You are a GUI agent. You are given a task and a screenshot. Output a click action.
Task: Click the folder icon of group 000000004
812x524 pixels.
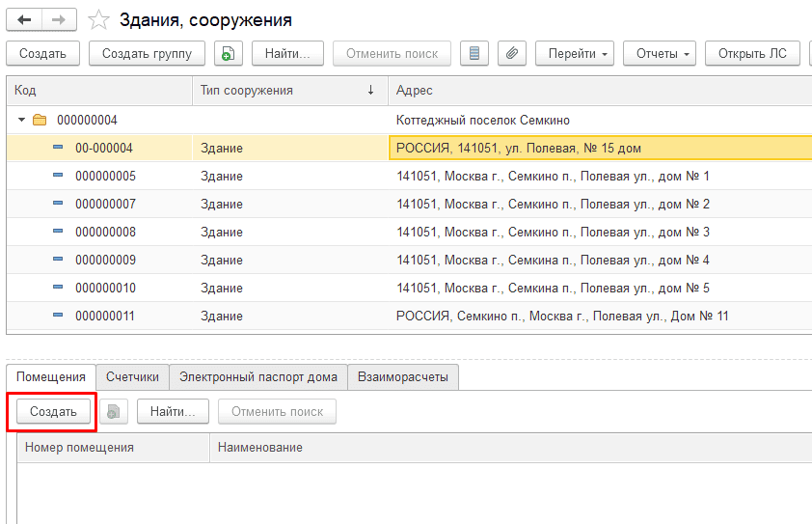pyautogui.click(x=40, y=121)
